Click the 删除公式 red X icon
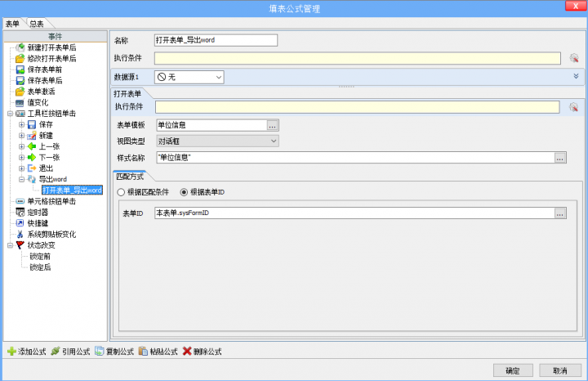The height and width of the screenshot is (381, 588). [x=187, y=352]
